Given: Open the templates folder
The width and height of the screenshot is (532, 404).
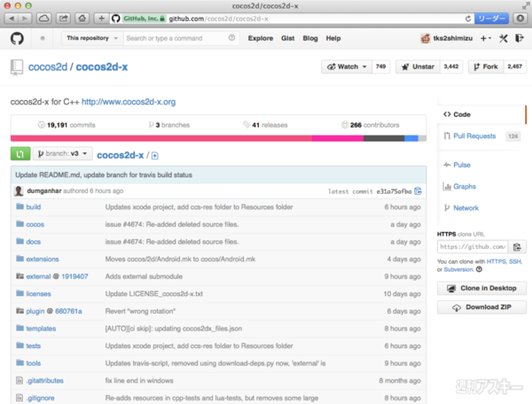Looking at the screenshot, I should tap(41, 329).
